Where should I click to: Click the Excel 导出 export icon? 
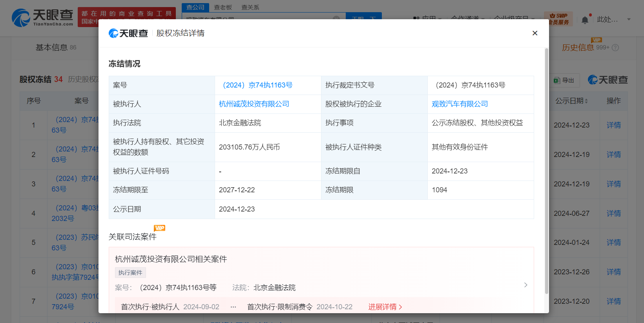(557, 80)
